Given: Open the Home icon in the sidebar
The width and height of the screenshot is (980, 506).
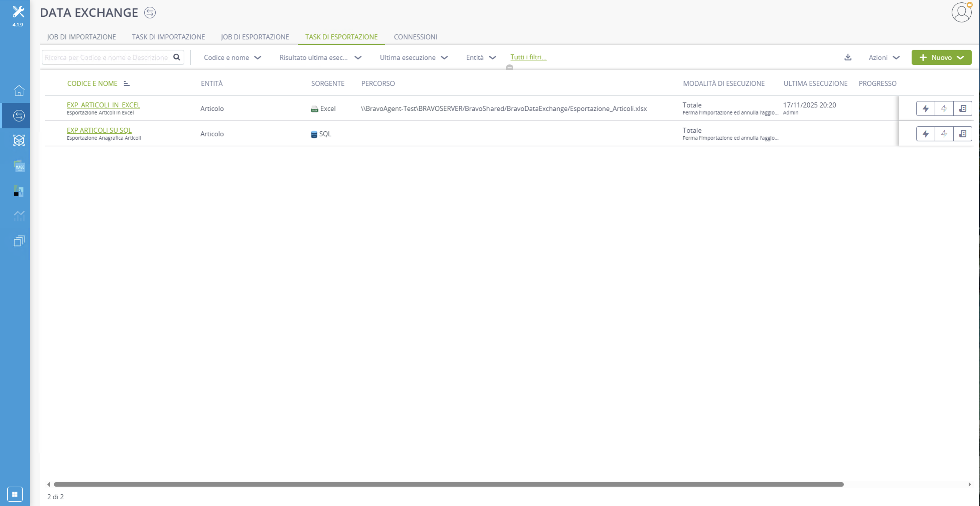Looking at the screenshot, I should click(19, 90).
